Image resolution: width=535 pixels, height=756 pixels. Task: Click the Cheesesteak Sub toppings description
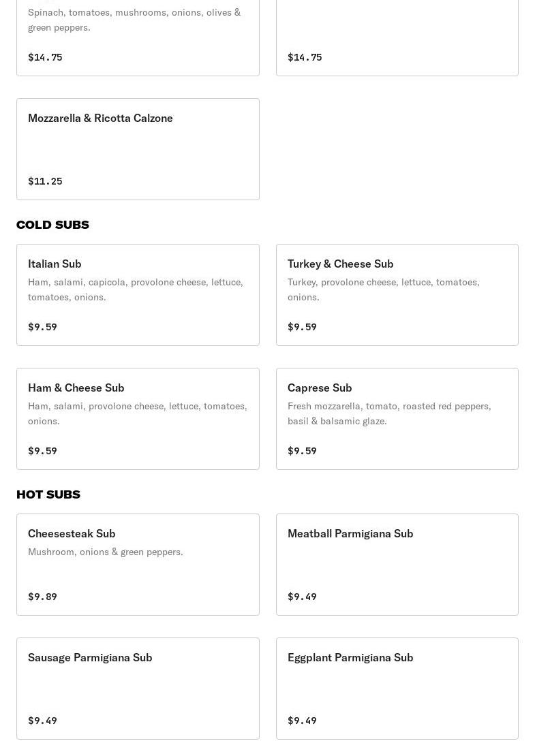tap(106, 552)
